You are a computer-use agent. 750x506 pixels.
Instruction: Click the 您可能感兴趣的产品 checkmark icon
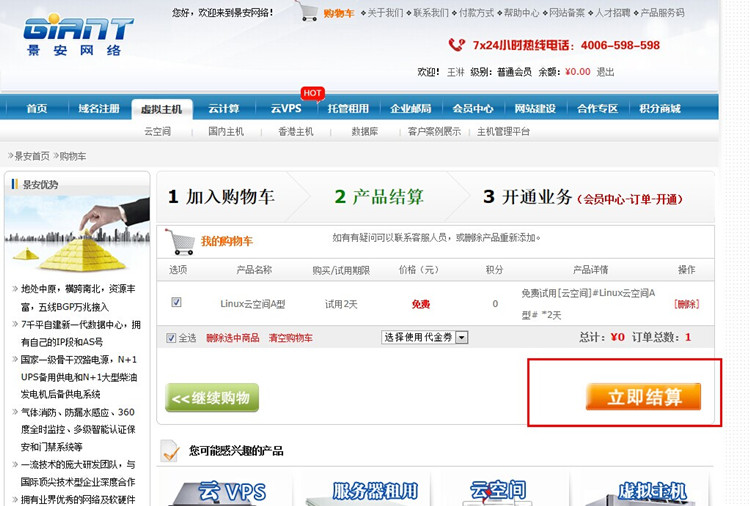click(x=171, y=450)
